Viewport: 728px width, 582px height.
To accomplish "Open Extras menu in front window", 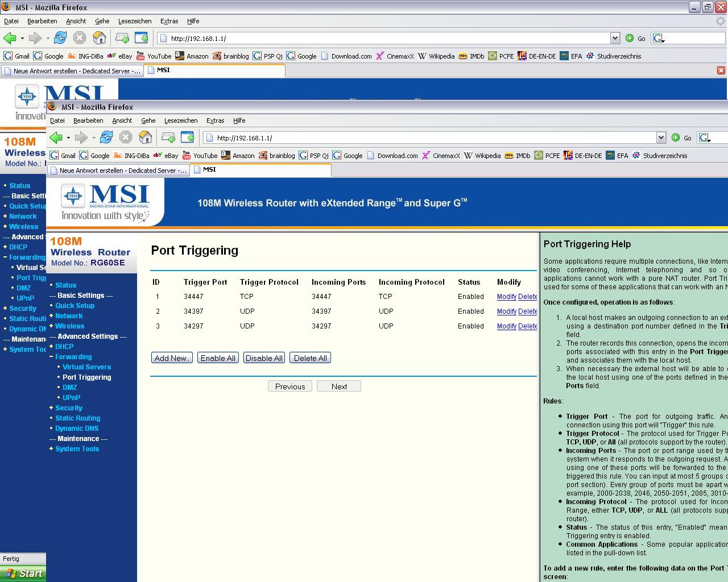I will [215, 120].
